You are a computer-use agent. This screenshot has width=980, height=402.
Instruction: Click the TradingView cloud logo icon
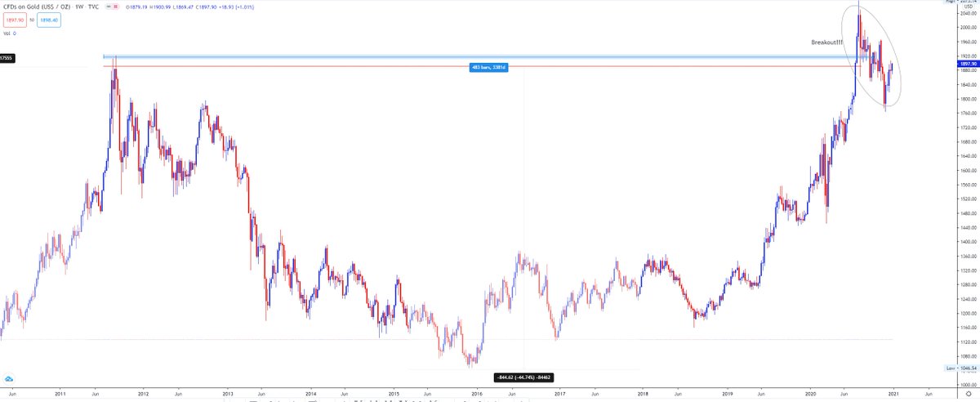point(11,379)
